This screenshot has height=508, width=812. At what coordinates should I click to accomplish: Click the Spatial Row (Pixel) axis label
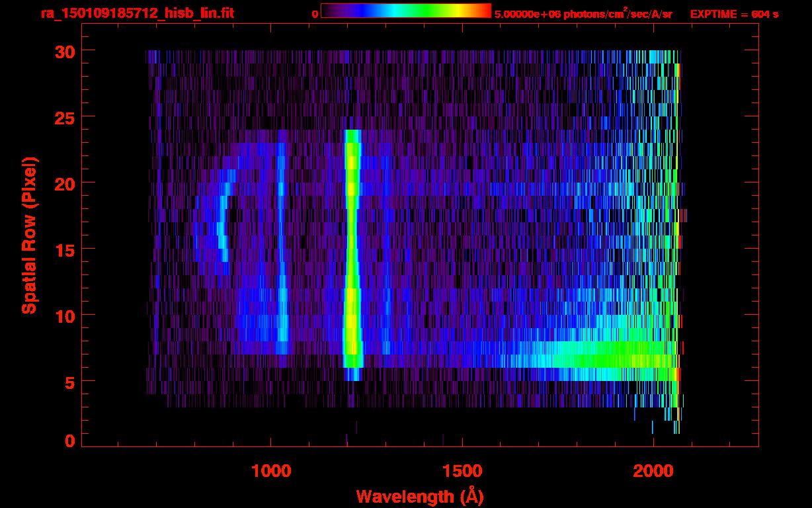coord(29,235)
